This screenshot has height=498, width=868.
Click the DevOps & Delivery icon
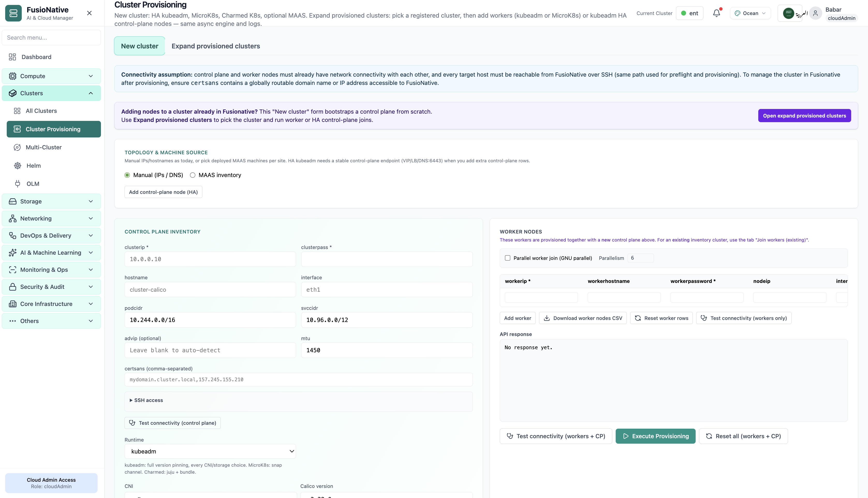[x=13, y=235]
